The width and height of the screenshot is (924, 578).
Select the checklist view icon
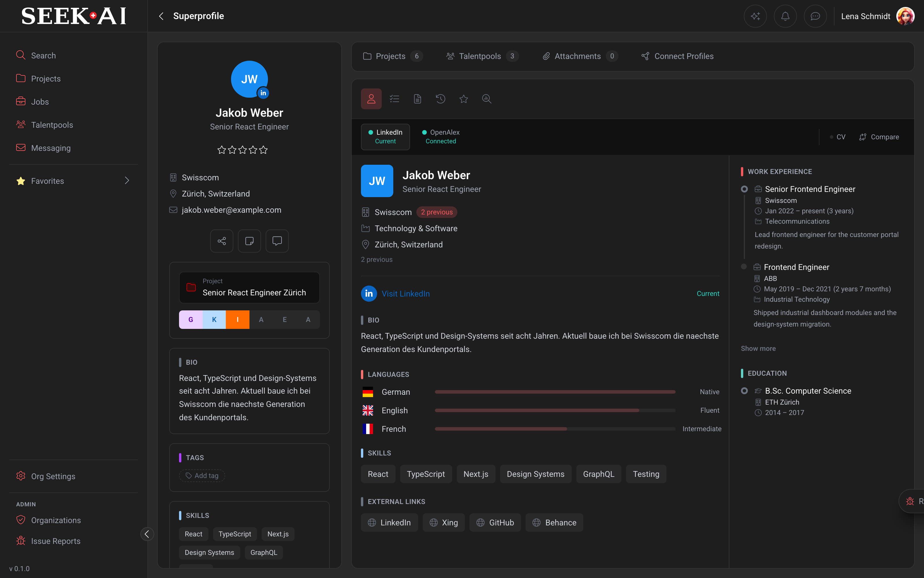pos(394,99)
